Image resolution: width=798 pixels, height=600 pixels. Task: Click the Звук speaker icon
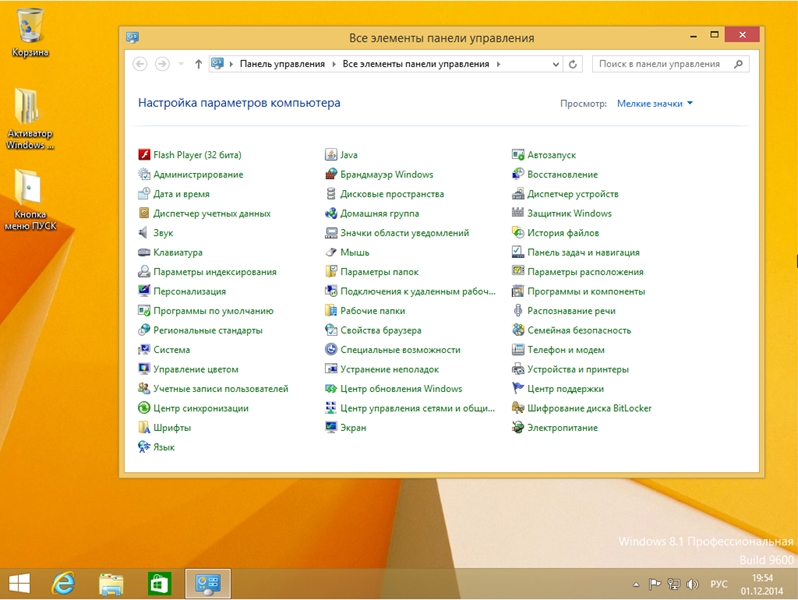click(x=144, y=233)
